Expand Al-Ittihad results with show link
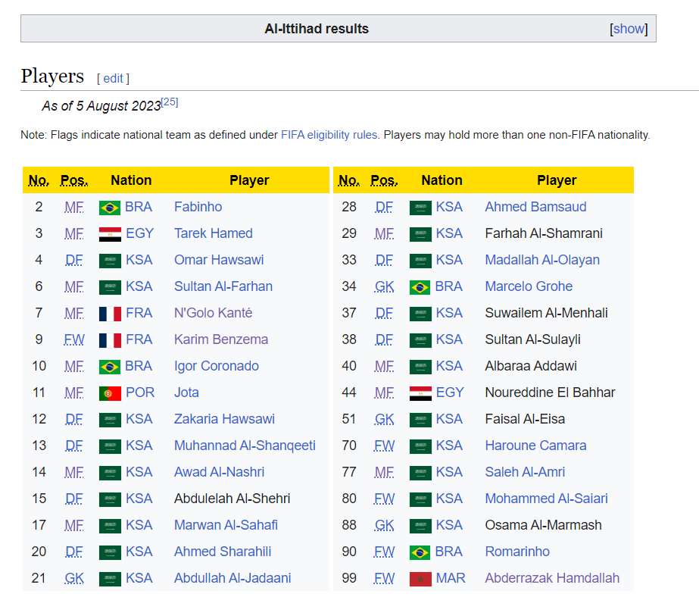 tap(629, 29)
